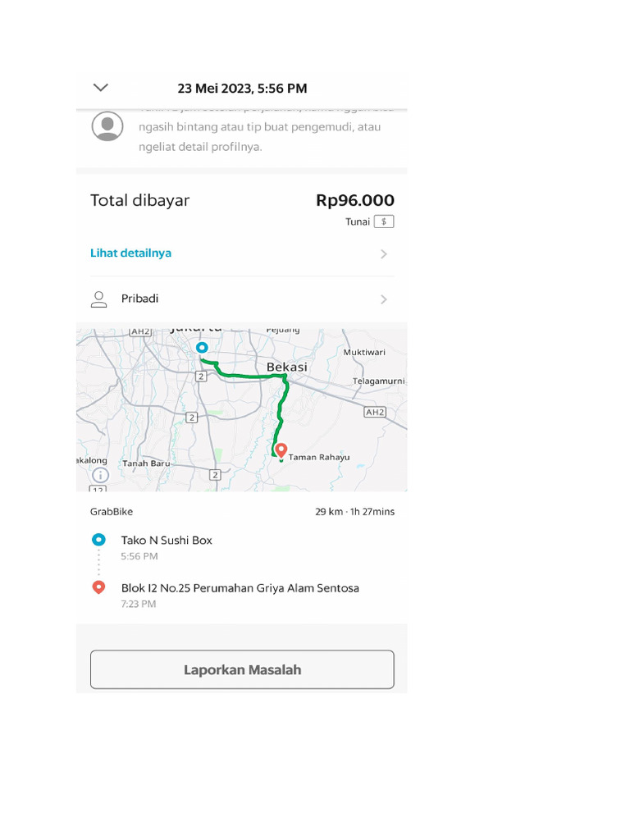This screenshot has width=630, height=840.
Task: Click the Total dibayar Rp96.000 amount
Action: pos(354,200)
